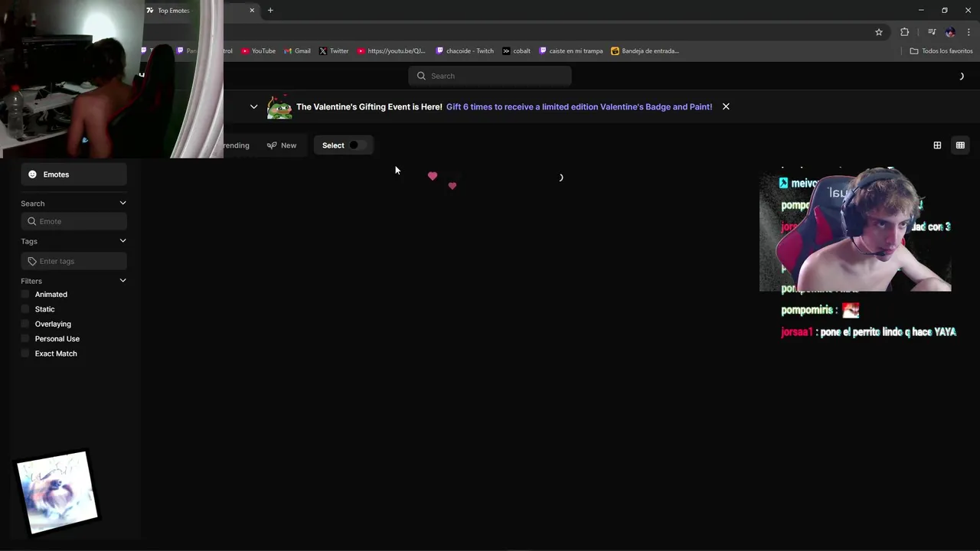Select the Emotes sidebar item

pyautogui.click(x=73, y=174)
